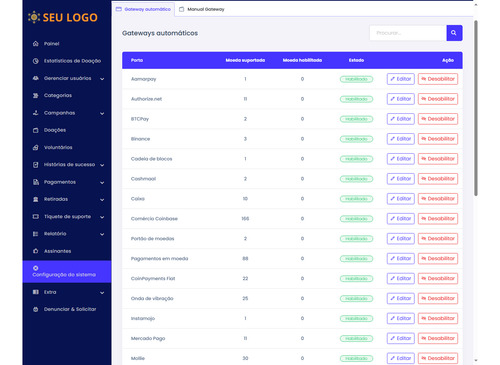Expand the Campanhas submenu chevron
The width and height of the screenshot is (500, 365).
[x=102, y=113]
